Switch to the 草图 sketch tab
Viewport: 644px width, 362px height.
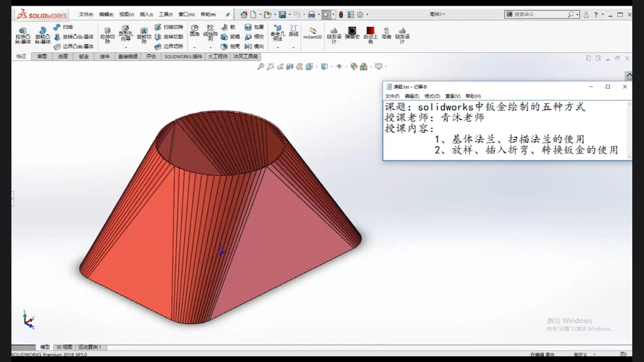coord(42,56)
